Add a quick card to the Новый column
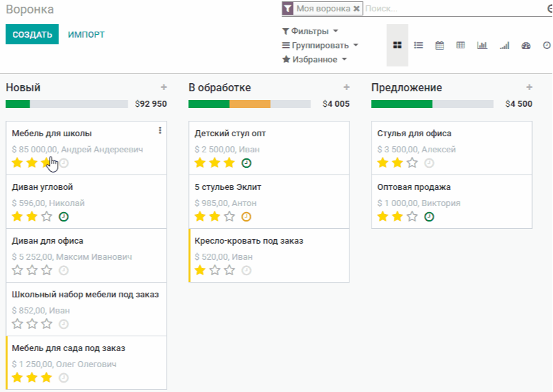Viewport: 553px width, 392px height. (164, 87)
